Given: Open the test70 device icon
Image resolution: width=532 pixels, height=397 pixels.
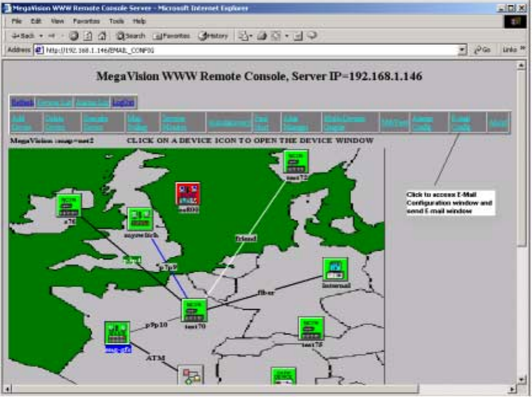Looking at the screenshot, I should [194, 310].
